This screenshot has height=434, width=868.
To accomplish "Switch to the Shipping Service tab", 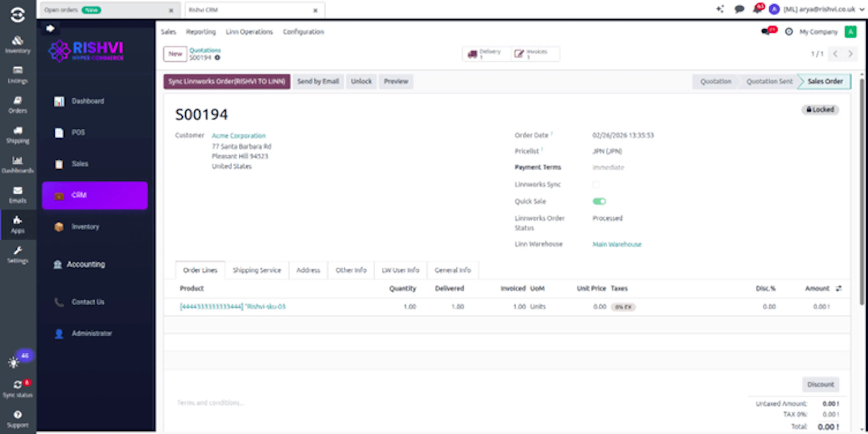I will [x=257, y=270].
